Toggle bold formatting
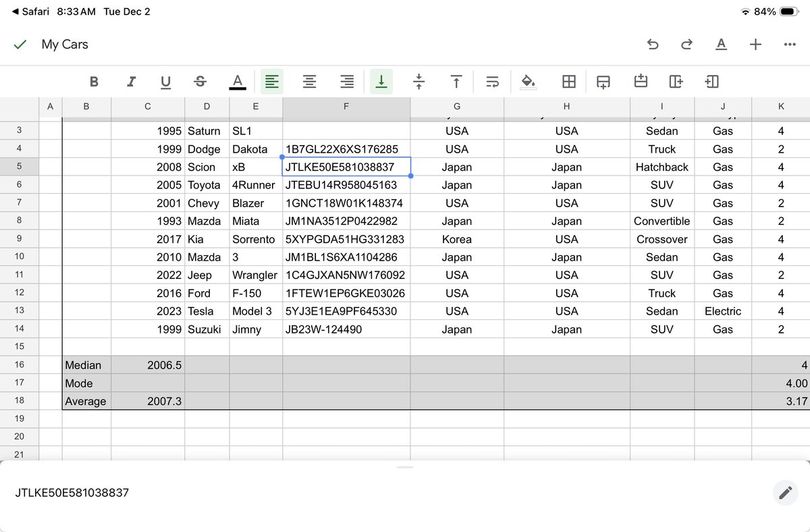The width and height of the screenshot is (810, 532). coord(94,82)
